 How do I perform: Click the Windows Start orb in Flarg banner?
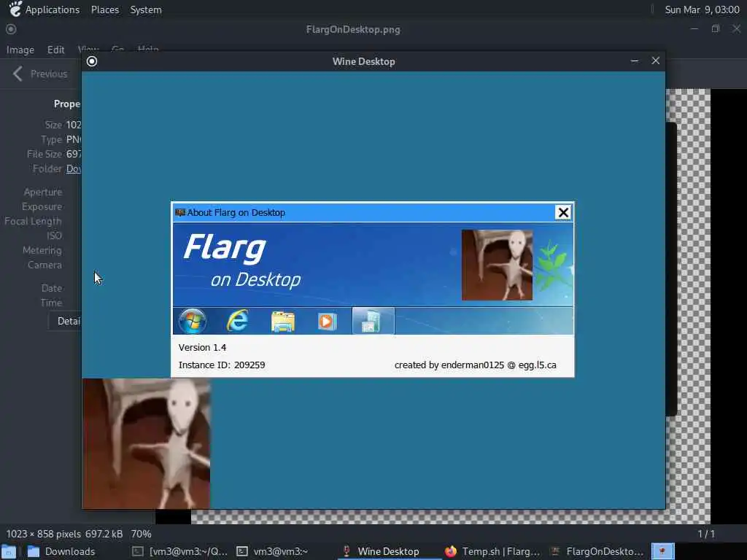click(193, 321)
